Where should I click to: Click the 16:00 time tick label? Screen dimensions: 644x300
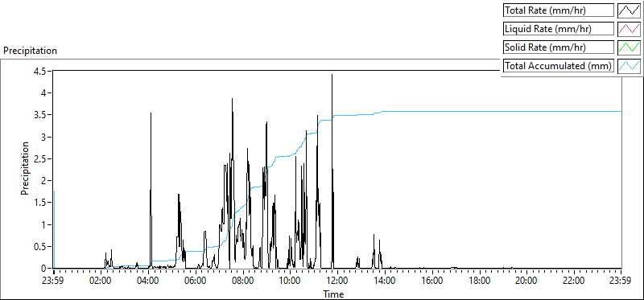click(432, 282)
